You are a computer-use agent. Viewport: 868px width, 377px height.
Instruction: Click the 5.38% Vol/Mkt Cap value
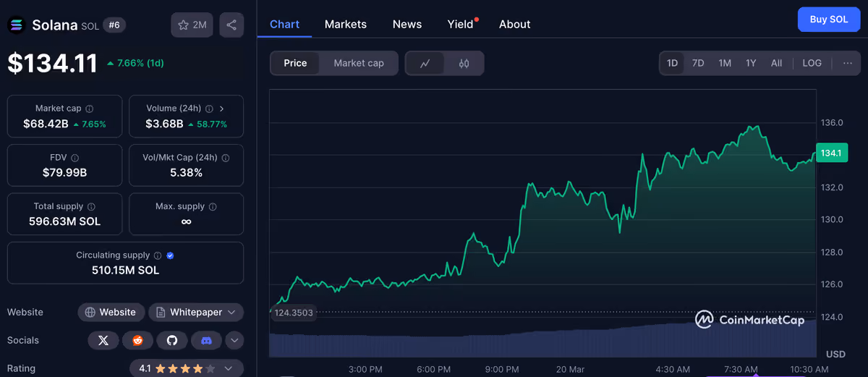pos(186,172)
